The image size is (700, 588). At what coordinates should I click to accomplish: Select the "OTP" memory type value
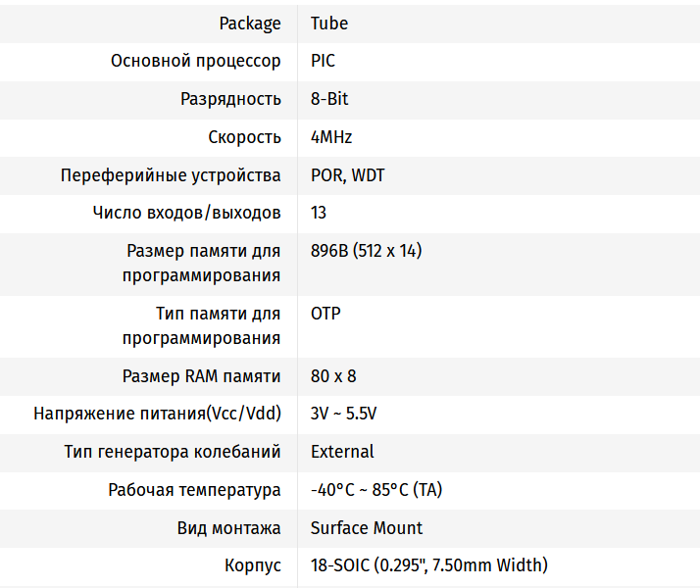pyautogui.click(x=325, y=314)
